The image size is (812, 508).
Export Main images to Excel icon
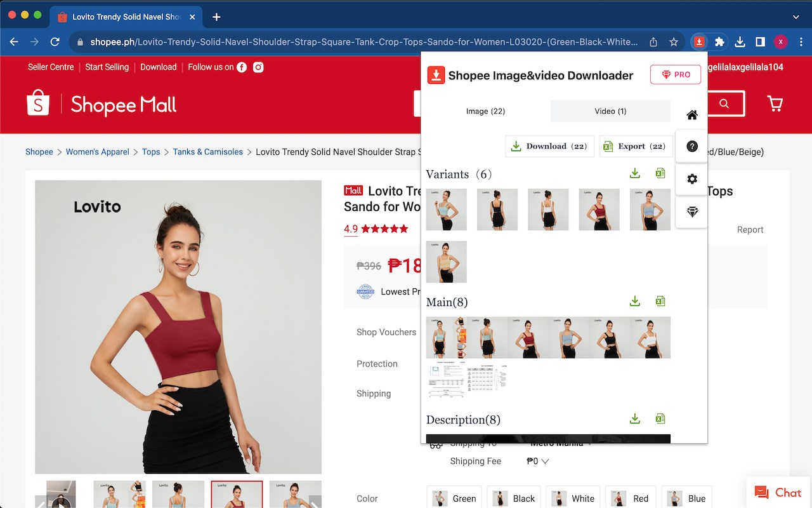pyautogui.click(x=660, y=301)
